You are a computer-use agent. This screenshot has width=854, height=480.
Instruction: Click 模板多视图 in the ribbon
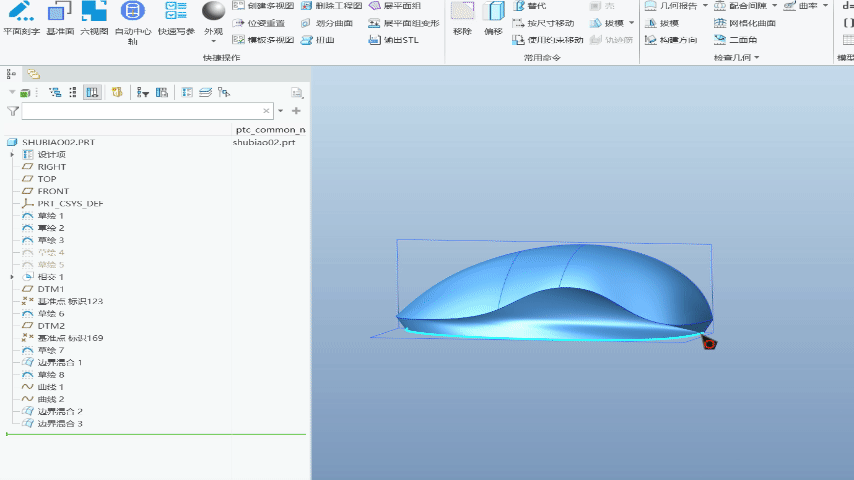point(264,40)
